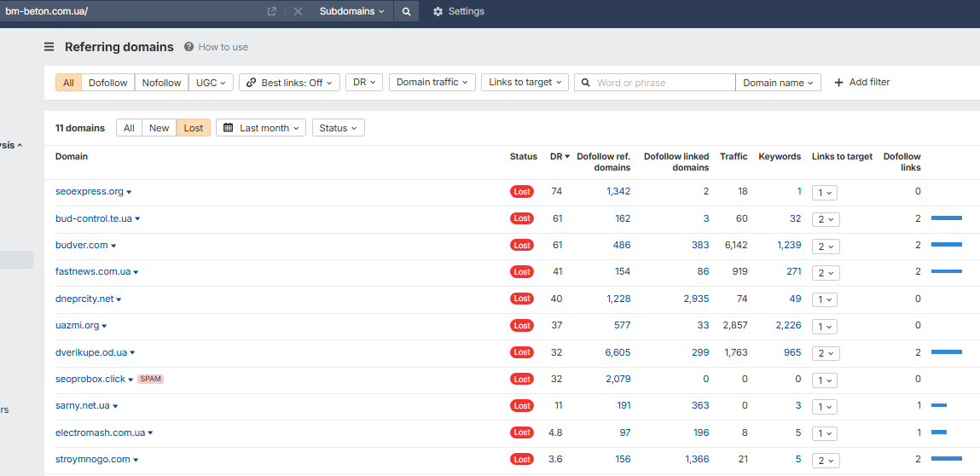Open the dneprcity.net link

(x=84, y=299)
